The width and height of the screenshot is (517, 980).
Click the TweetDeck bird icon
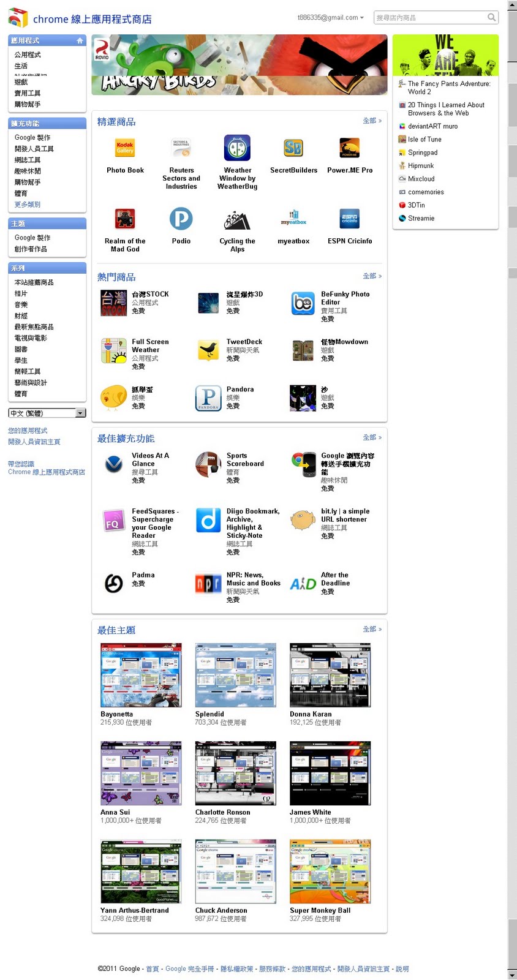pyautogui.click(x=208, y=350)
